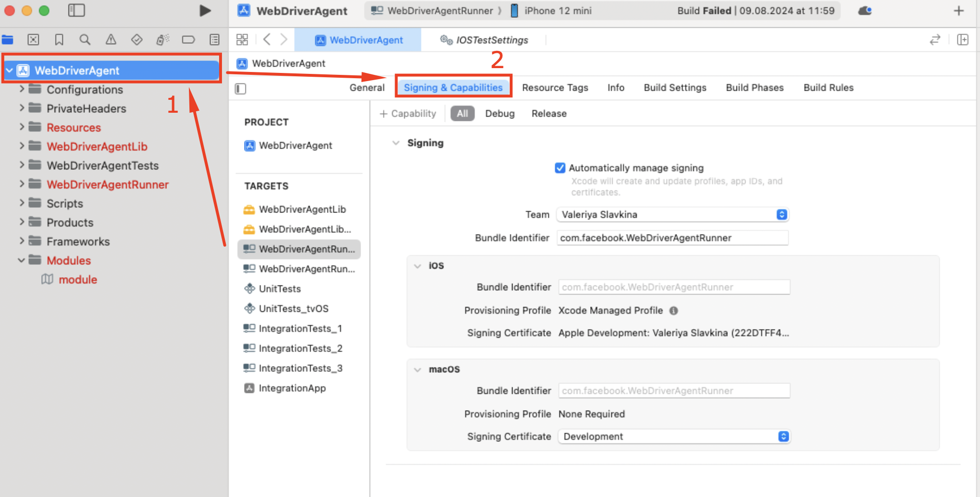Open the Find navigator magnifier
980x497 pixels.
click(x=85, y=40)
